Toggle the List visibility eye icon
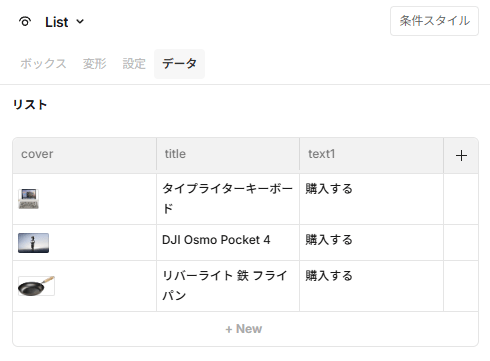The width and height of the screenshot is (490, 361). (x=25, y=22)
